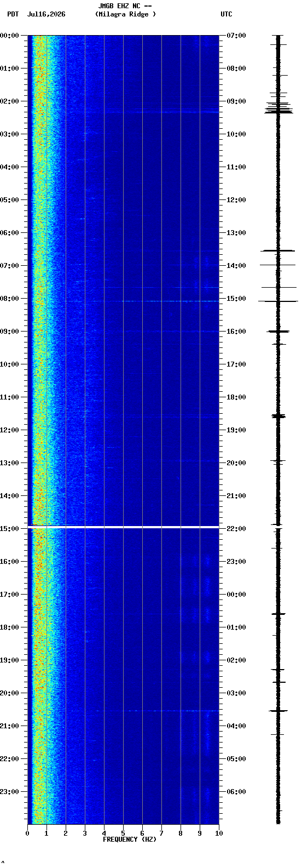Click the large seismogram spike near 08:00
The height and width of the screenshot is (868, 302).
[278, 301]
